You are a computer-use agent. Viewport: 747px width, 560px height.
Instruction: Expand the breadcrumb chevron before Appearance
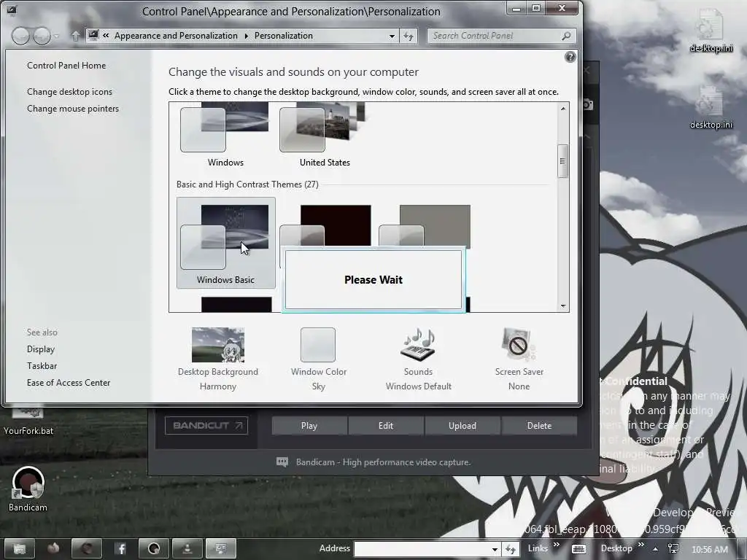(x=106, y=35)
